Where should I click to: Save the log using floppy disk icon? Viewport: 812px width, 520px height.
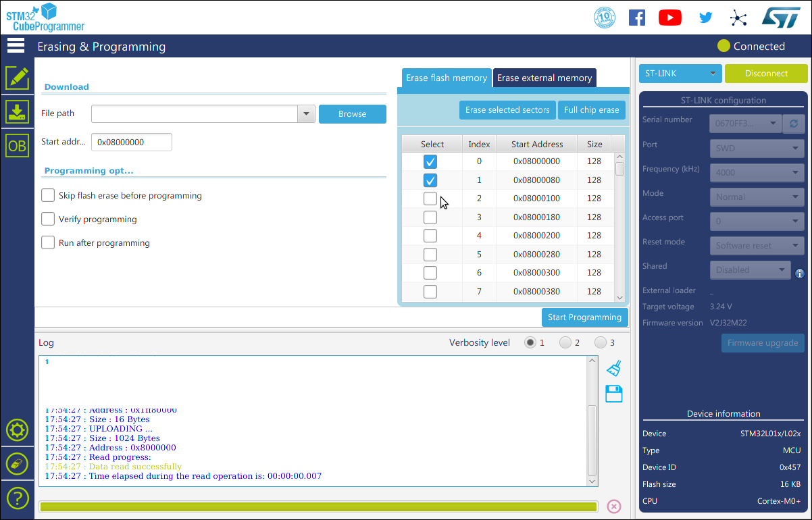pyautogui.click(x=613, y=394)
